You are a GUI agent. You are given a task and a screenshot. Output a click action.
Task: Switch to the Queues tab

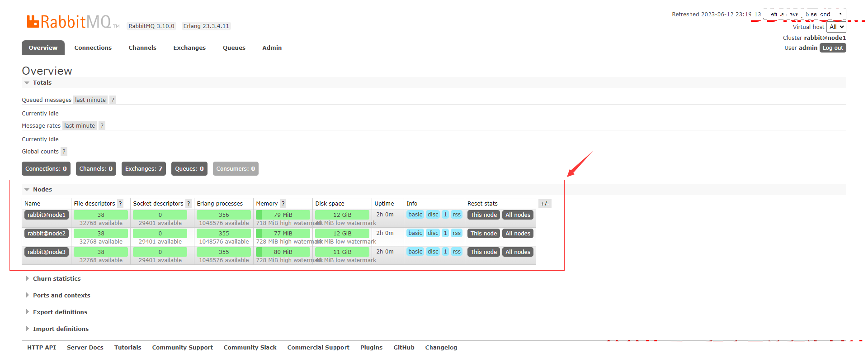point(234,48)
